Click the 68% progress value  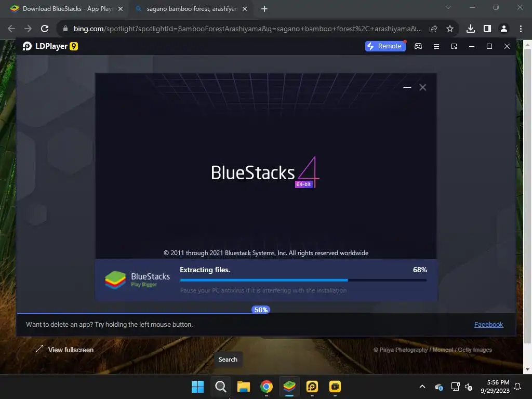coord(420,270)
